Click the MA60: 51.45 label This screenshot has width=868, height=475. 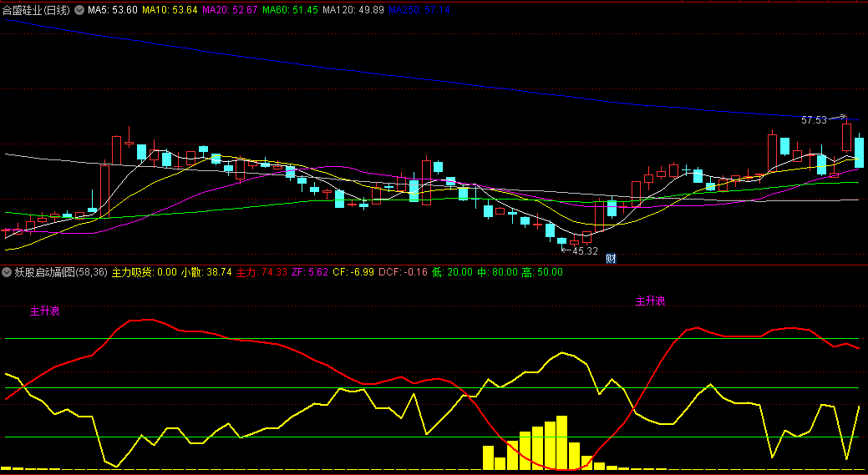tap(290, 10)
